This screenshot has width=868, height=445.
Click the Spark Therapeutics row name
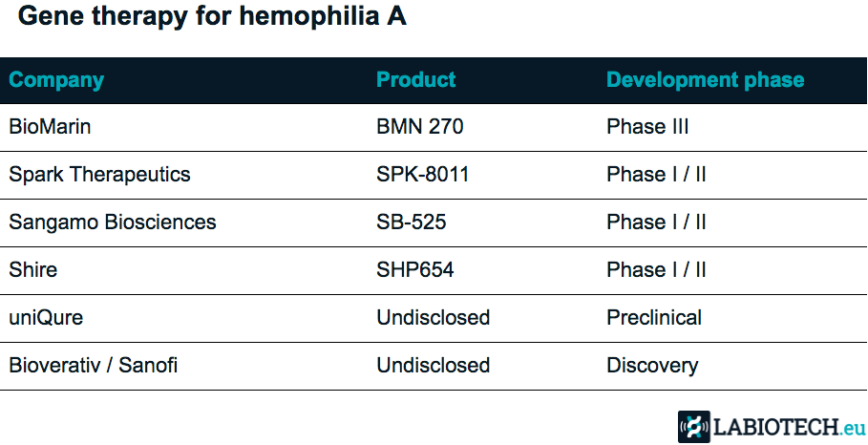click(99, 175)
